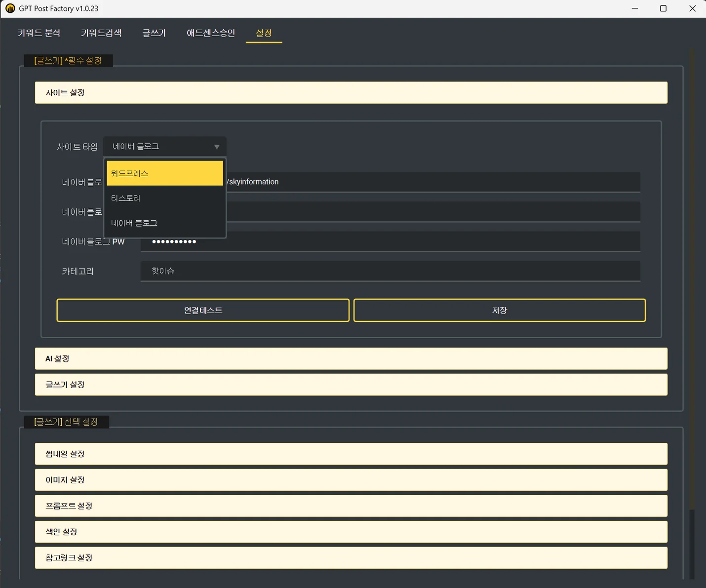The width and height of the screenshot is (706, 588).
Task: Choose 티스토리 from the dropdown list
Action: click(165, 198)
